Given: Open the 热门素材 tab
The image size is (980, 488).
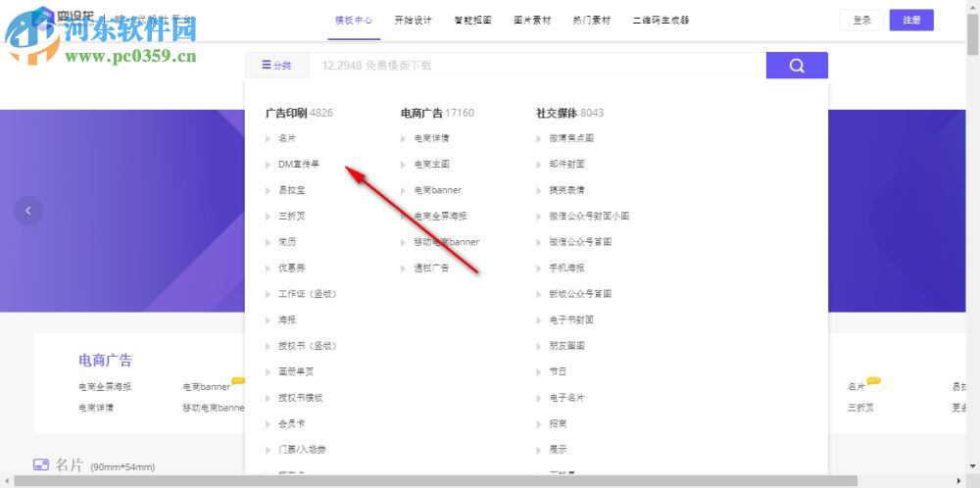Looking at the screenshot, I should point(592,20).
